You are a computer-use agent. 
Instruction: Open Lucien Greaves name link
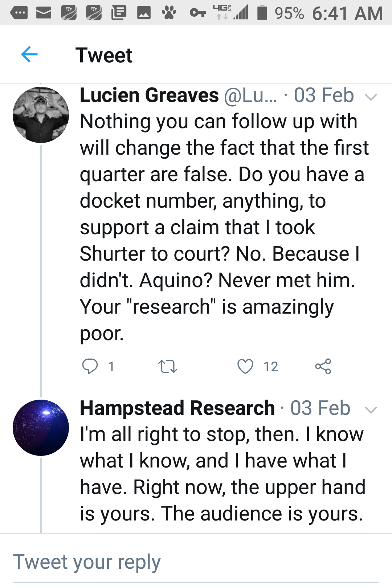pos(149,95)
